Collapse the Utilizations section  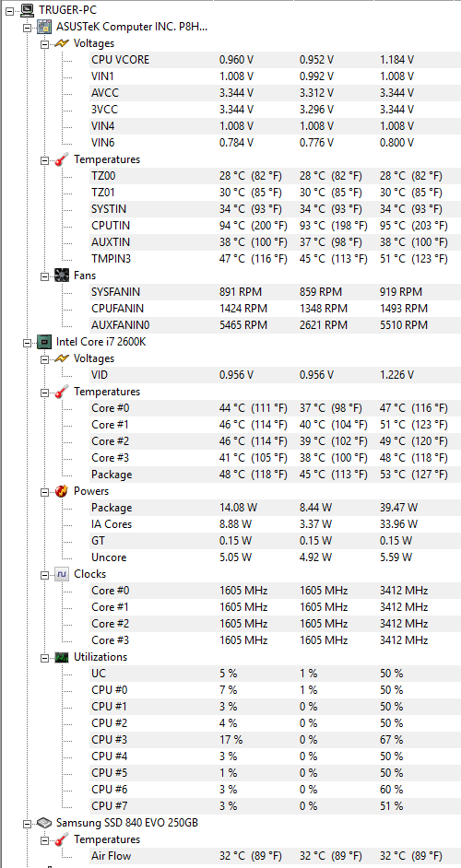tap(44, 658)
